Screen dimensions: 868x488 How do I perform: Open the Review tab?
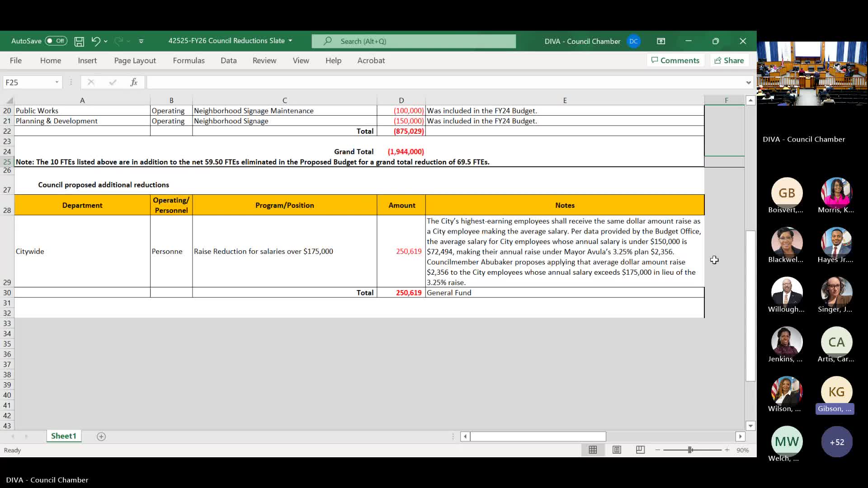(x=264, y=61)
